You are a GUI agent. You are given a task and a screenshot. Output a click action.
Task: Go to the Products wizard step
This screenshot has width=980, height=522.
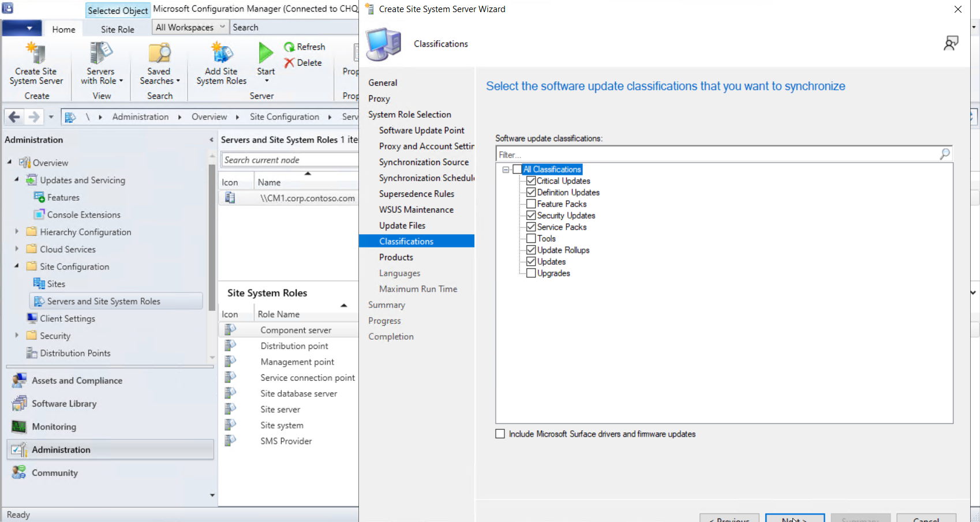click(x=396, y=257)
